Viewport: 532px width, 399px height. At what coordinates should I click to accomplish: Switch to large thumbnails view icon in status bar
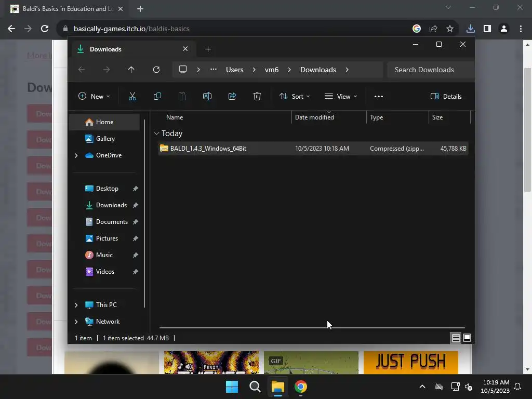pyautogui.click(x=467, y=338)
